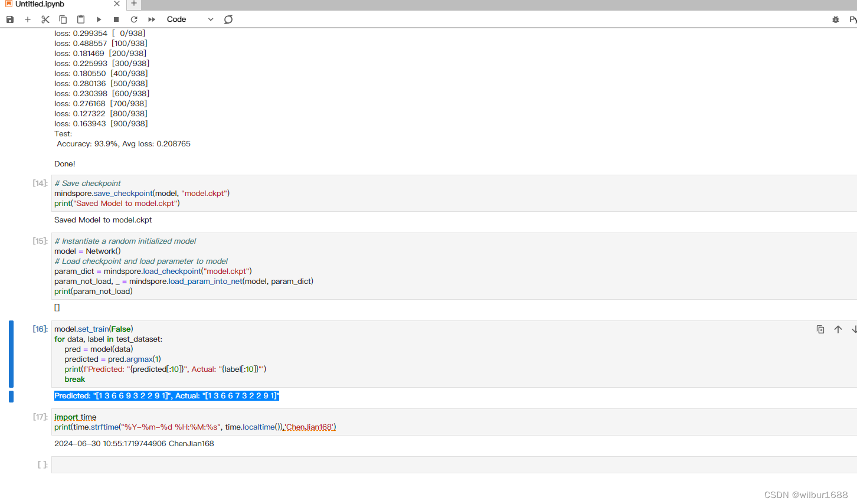
Task: Click the '[16]:' cell prompt
Action: point(40,329)
